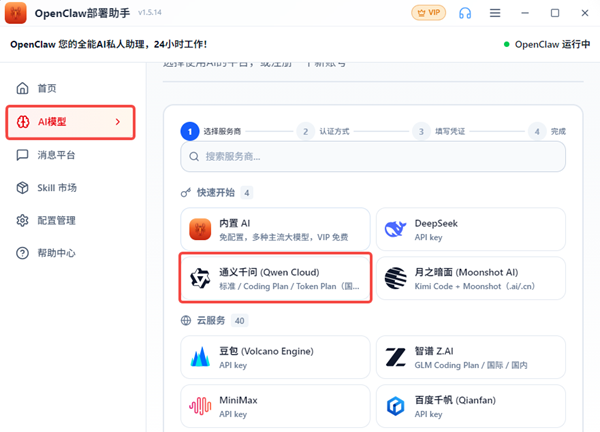Click the AI模型 brain icon
Viewport: 600px width, 432px height.
(x=23, y=122)
